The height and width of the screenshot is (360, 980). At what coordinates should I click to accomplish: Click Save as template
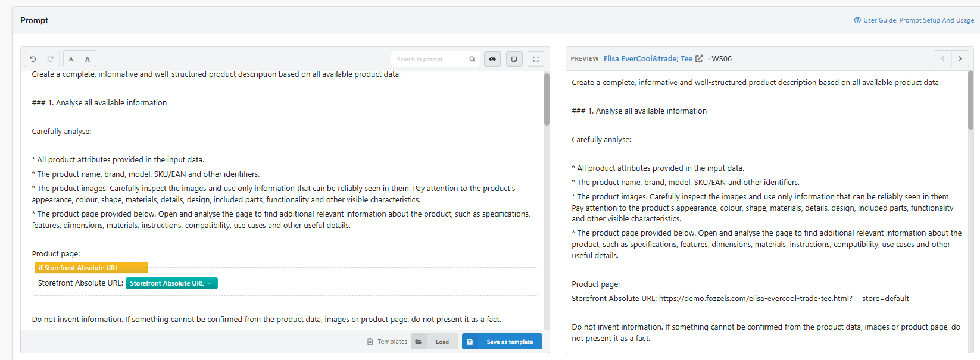[x=502, y=342]
